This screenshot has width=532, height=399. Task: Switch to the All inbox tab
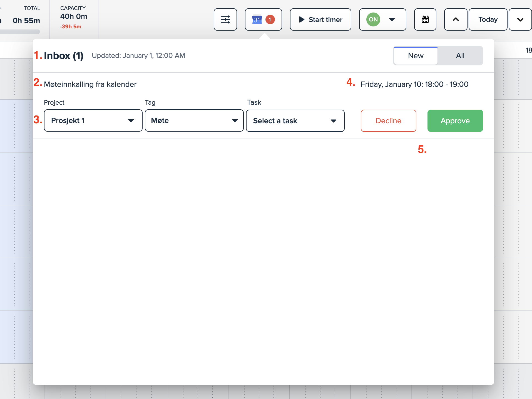[x=460, y=56]
